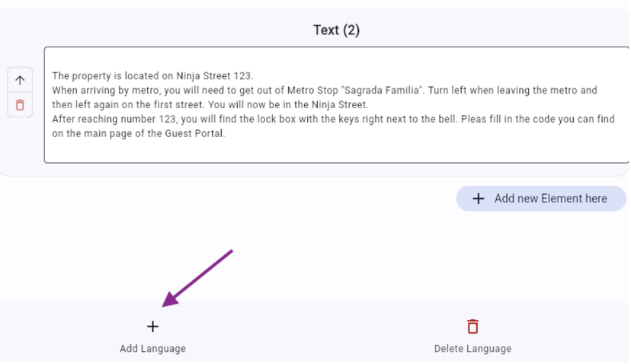This screenshot has width=631, height=364.
Task: Click the Delete Language label
Action: pyautogui.click(x=472, y=349)
